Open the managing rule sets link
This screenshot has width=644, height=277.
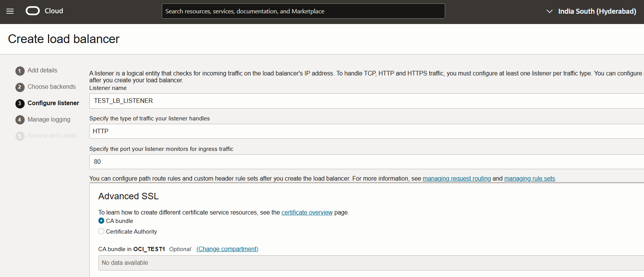click(x=530, y=179)
